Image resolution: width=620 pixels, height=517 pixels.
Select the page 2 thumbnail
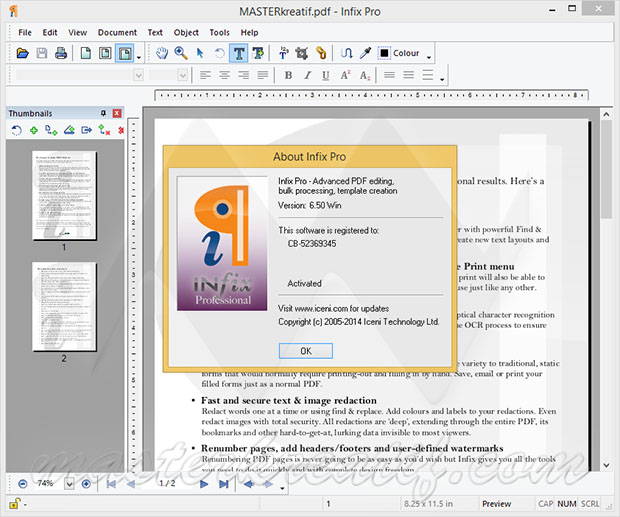click(64, 306)
